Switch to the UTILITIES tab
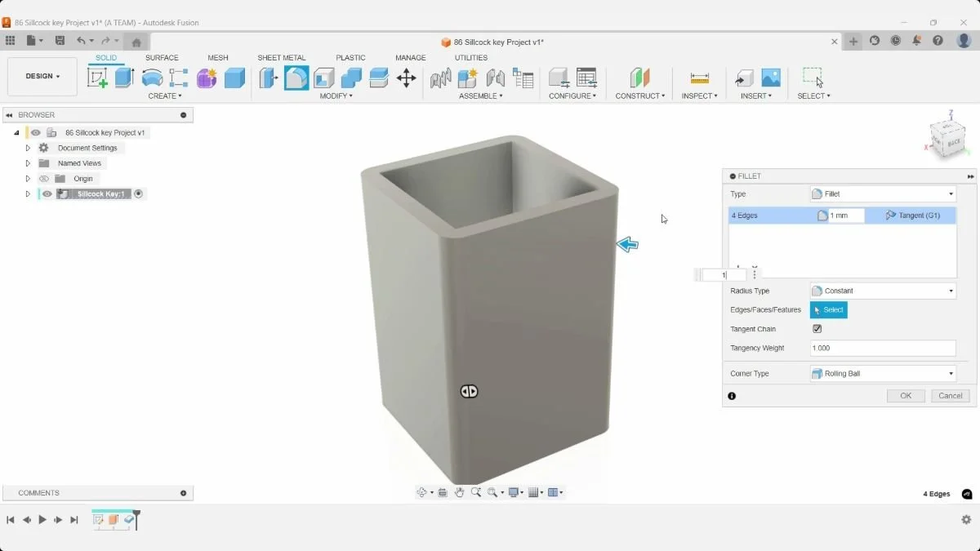The width and height of the screenshot is (980, 551). coord(471,58)
